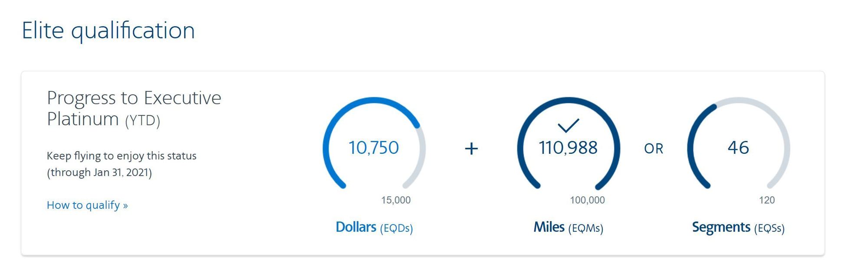868x273 pixels.
Task: Click the Elite qualification heading
Action: click(x=108, y=31)
